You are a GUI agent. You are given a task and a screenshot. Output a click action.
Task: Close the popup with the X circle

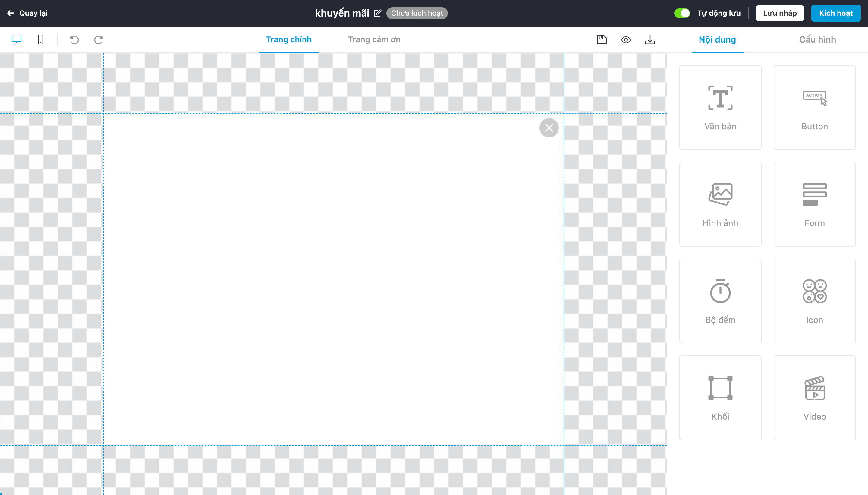[x=549, y=128]
